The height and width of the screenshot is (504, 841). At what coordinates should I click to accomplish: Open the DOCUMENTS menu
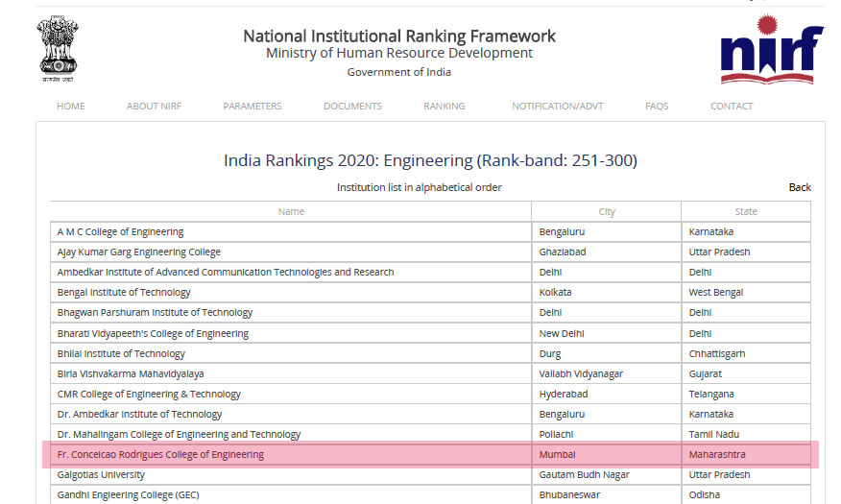tap(352, 107)
